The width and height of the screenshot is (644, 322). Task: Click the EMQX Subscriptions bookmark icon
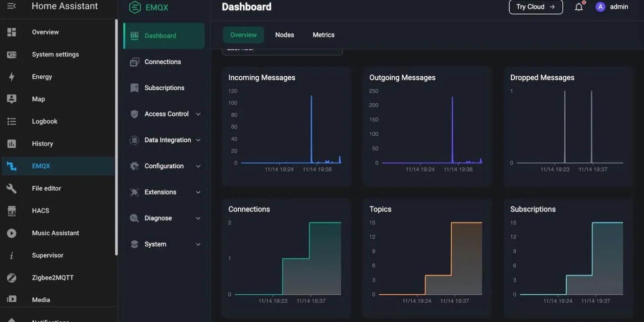tap(134, 88)
